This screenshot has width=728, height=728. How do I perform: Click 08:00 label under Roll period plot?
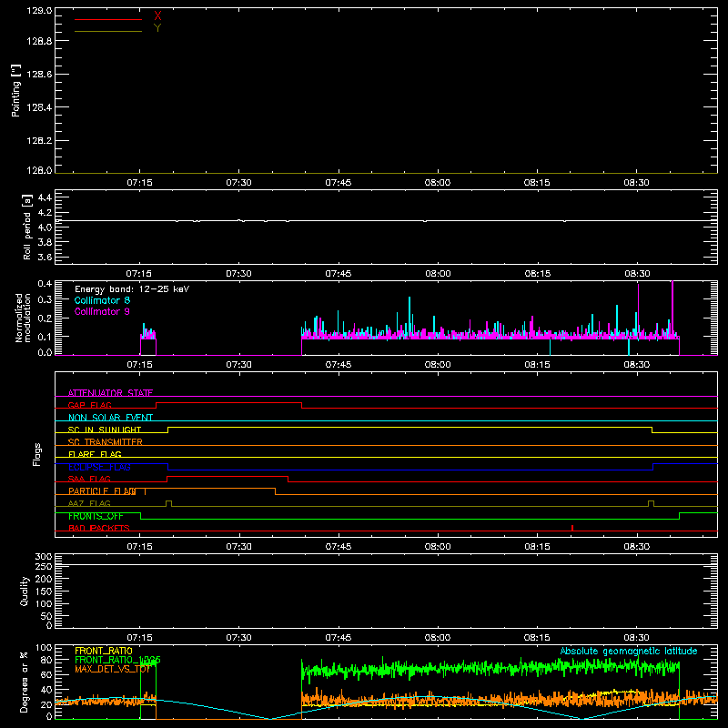coord(438,274)
